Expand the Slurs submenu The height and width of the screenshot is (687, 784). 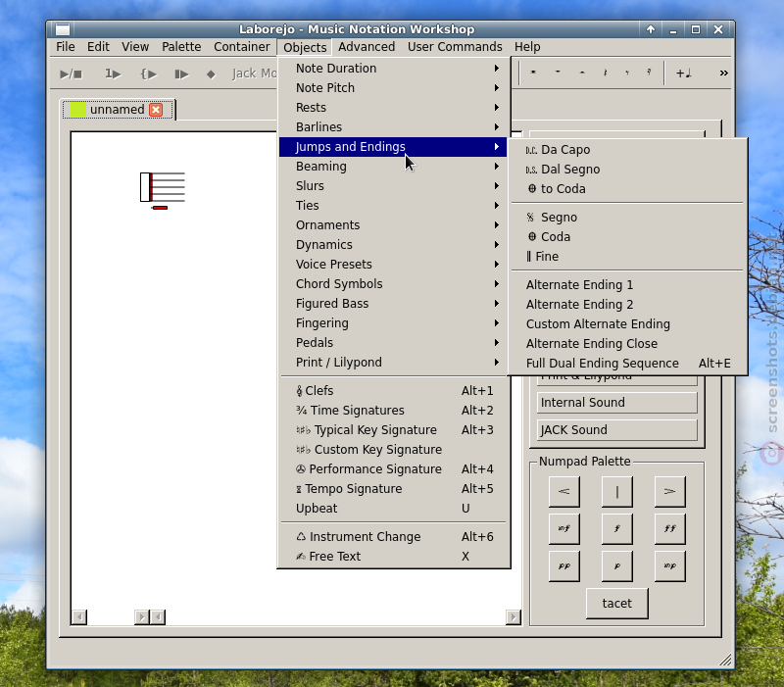pos(394,185)
